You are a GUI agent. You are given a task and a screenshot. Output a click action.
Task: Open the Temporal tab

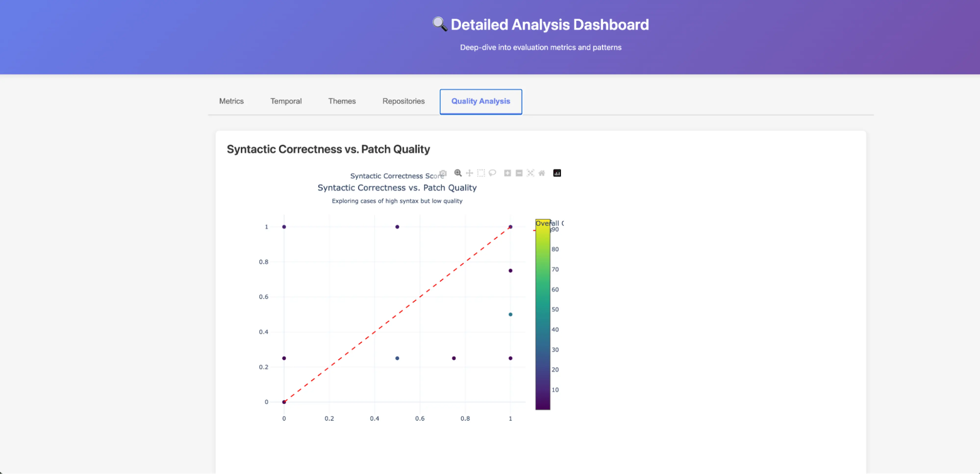286,101
